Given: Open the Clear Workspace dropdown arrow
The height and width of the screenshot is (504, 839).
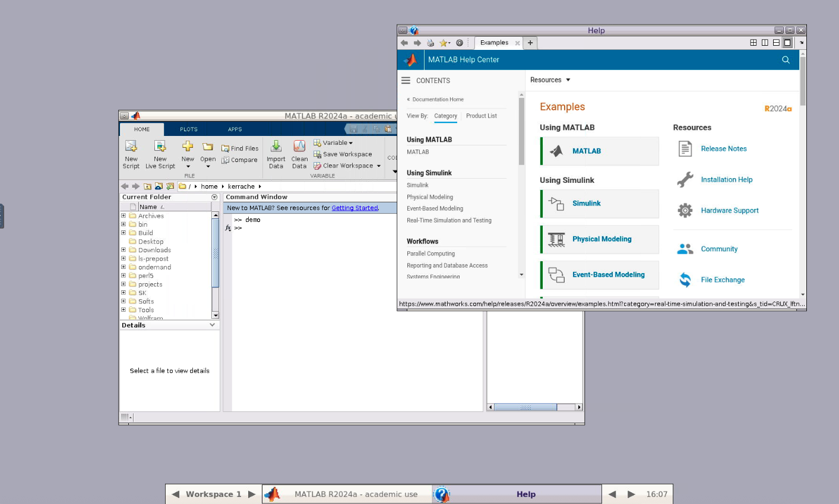Looking at the screenshot, I should click(379, 166).
